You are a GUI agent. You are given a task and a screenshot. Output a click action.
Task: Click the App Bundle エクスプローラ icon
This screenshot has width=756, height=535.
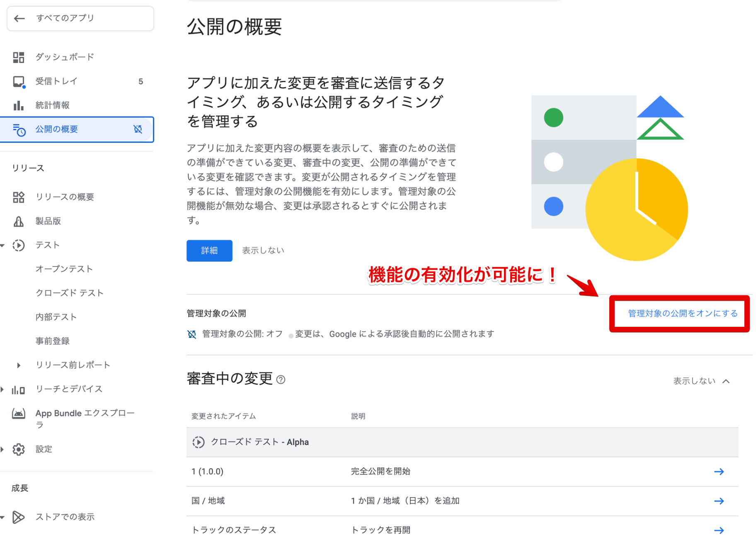(19, 413)
